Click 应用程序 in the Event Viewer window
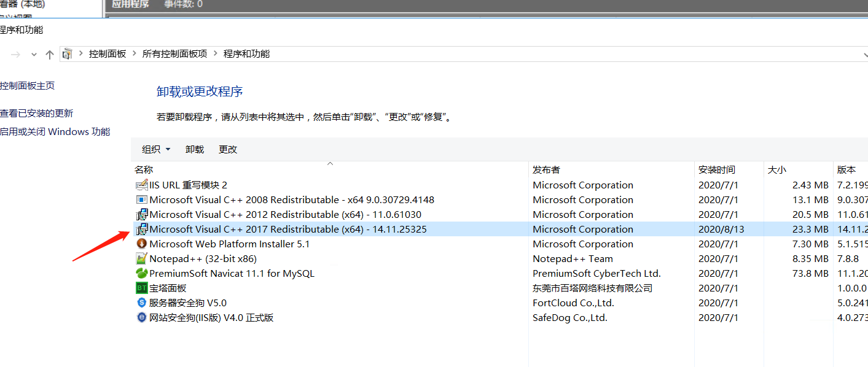Image resolution: width=868 pixels, height=367 pixels. (130, 4)
